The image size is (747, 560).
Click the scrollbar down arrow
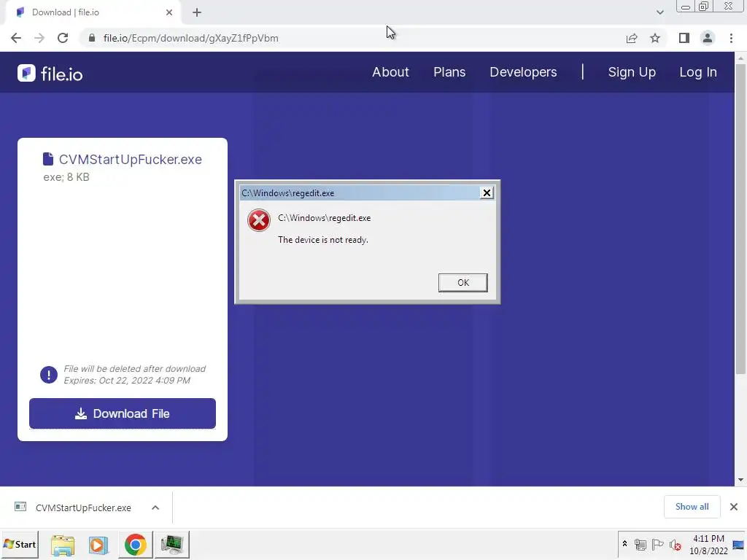pyautogui.click(x=740, y=480)
